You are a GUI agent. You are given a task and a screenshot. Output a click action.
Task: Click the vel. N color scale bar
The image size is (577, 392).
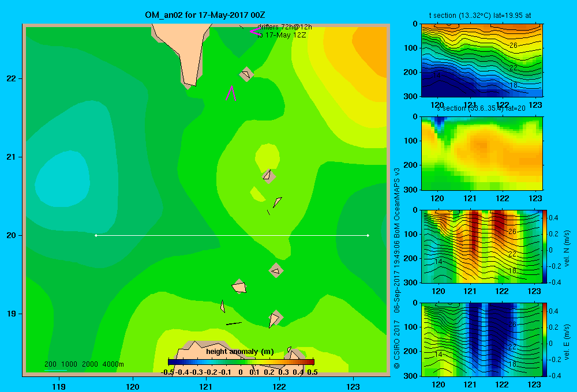point(545,246)
